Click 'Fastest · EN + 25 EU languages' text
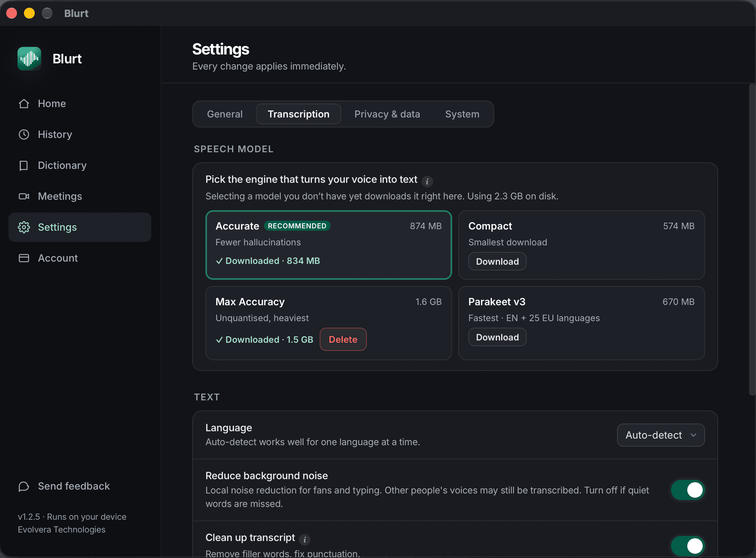 coord(534,318)
